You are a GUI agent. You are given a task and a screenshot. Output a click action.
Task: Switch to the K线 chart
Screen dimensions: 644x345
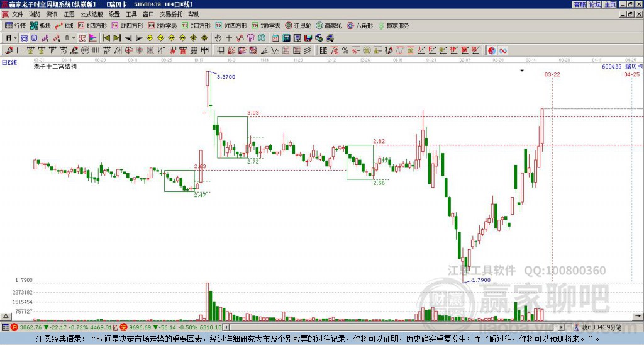(64, 25)
